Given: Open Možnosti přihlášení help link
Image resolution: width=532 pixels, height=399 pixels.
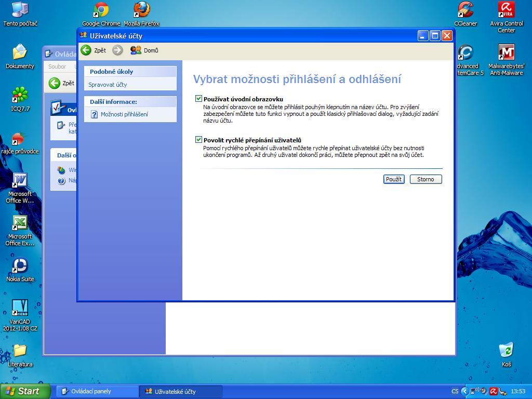Looking at the screenshot, I should [x=124, y=114].
